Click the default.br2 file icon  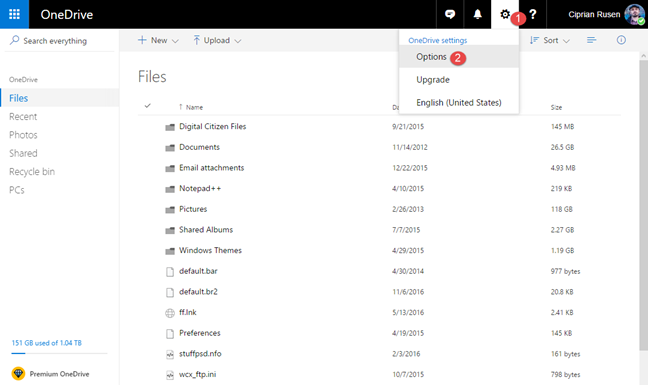(170, 292)
